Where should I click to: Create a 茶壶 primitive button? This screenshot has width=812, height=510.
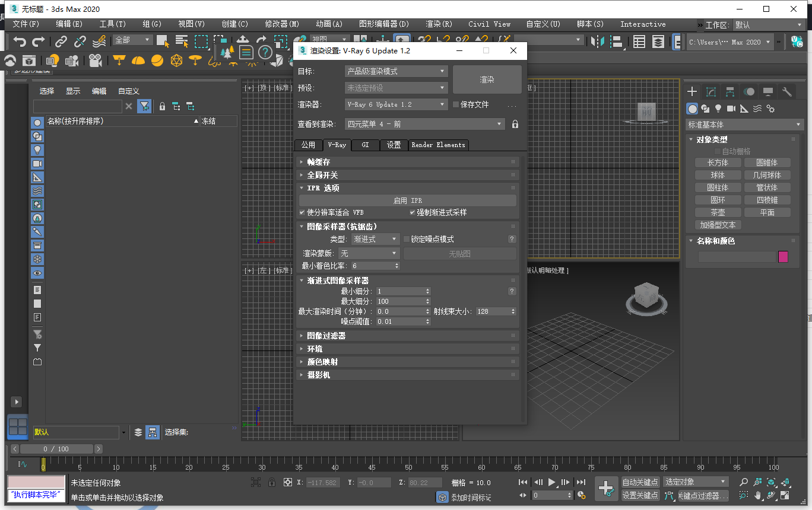pyautogui.click(x=718, y=212)
